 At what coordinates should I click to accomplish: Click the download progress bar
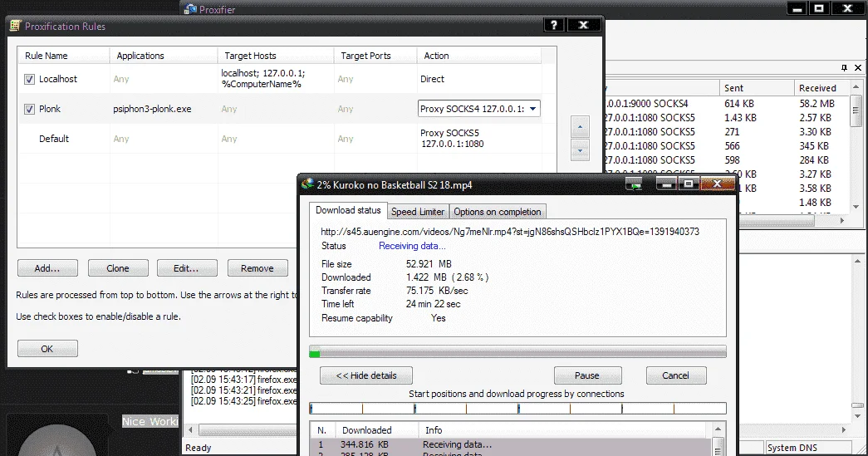click(517, 352)
